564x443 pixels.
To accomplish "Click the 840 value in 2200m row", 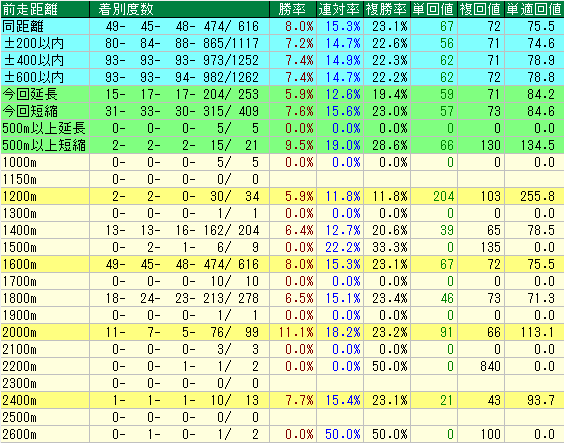I will click(490, 366).
